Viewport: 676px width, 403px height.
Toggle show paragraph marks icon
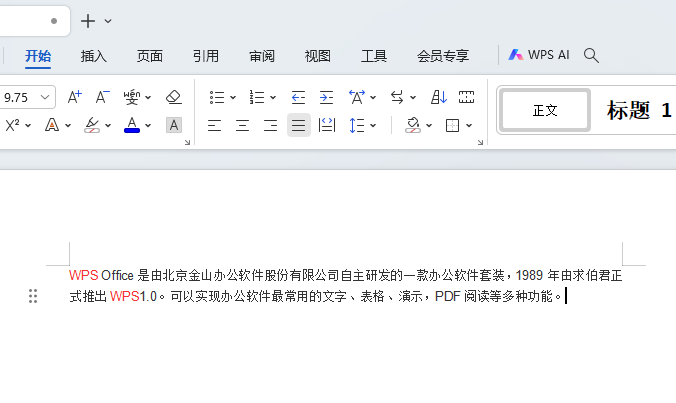coord(466,97)
